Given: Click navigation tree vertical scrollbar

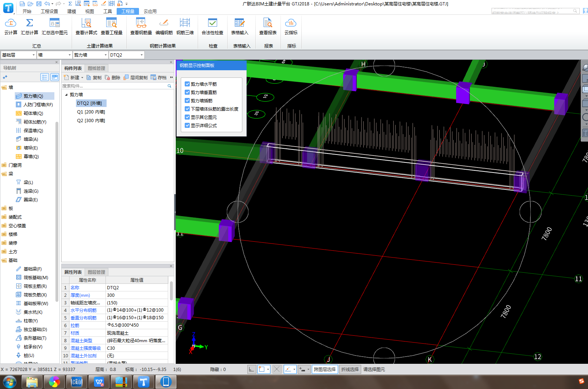Looking at the screenshot, I should tap(57, 212).
